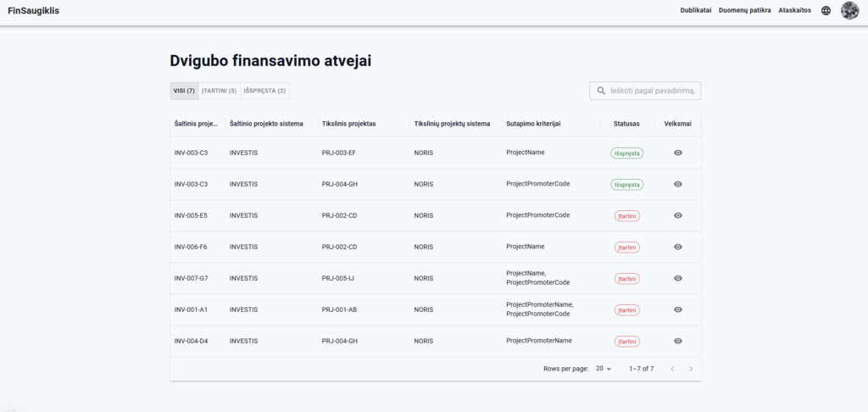View INV-004-D4 case with eye icon

(677, 341)
